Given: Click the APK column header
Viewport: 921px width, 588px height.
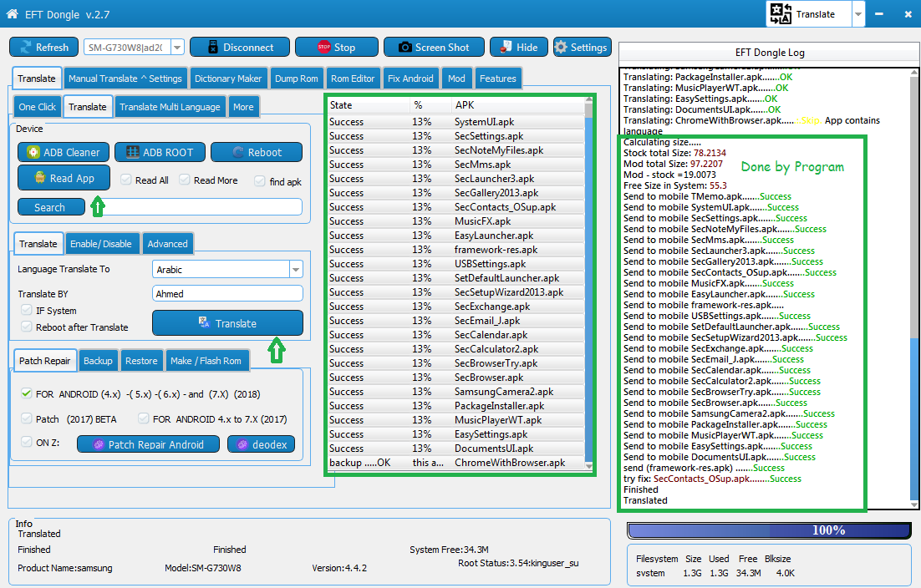Looking at the screenshot, I should (x=518, y=105).
